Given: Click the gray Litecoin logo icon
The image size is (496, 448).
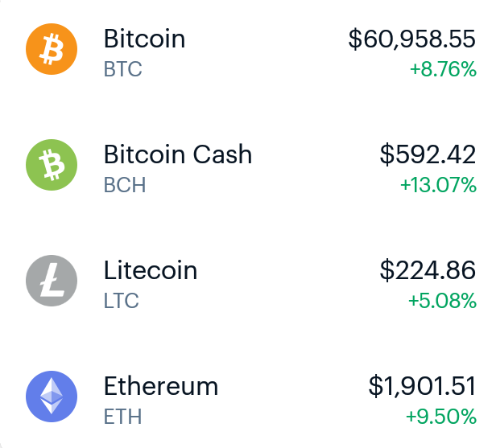Looking at the screenshot, I should click(x=52, y=281).
